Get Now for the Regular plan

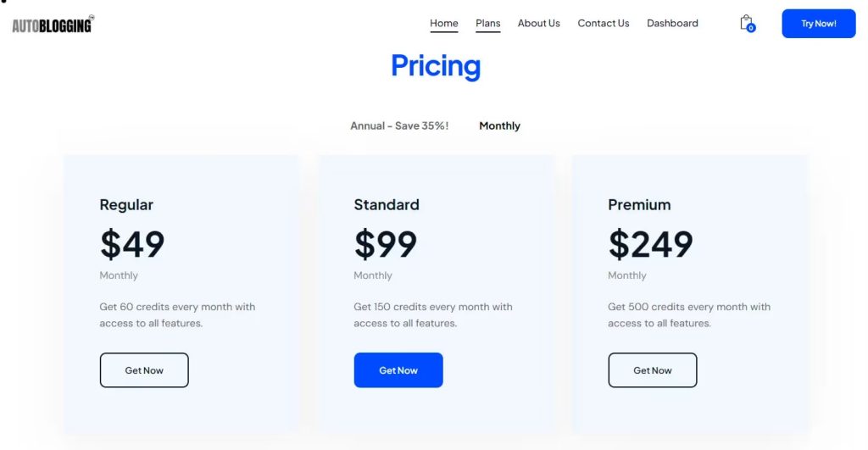pos(144,370)
